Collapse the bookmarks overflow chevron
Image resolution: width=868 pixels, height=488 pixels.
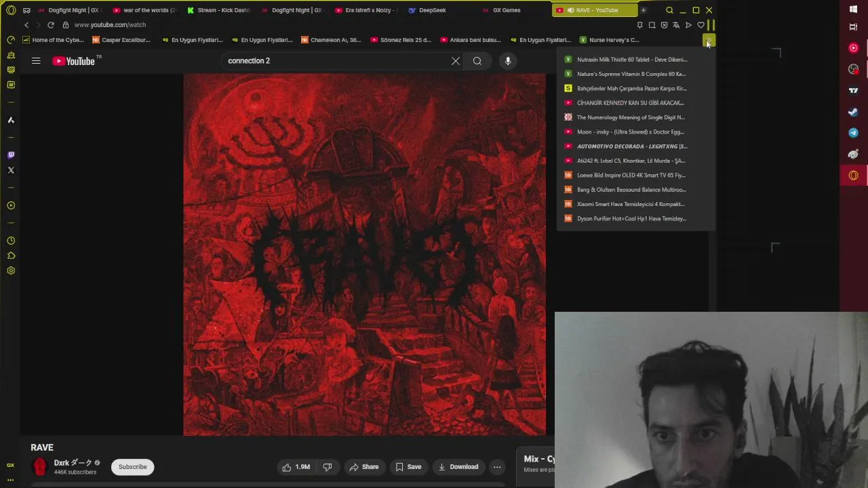709,40
